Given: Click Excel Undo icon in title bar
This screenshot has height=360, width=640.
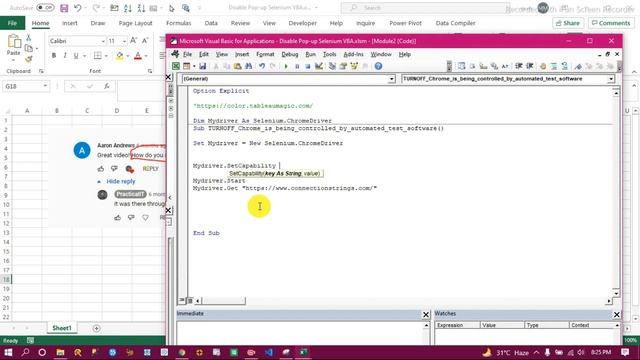Looking at the screenshot, I should coord(77,8).
